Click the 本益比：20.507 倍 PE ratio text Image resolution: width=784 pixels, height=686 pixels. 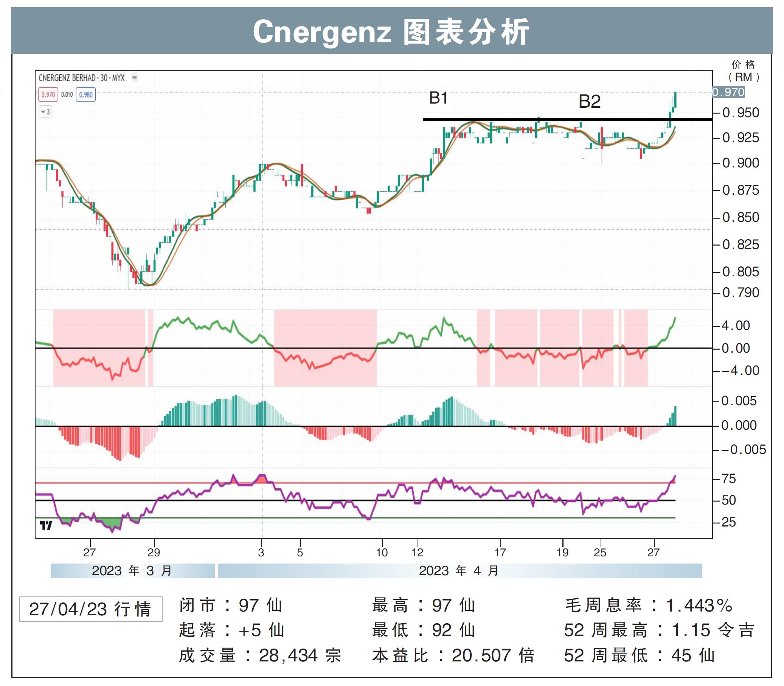pos(453,655)
